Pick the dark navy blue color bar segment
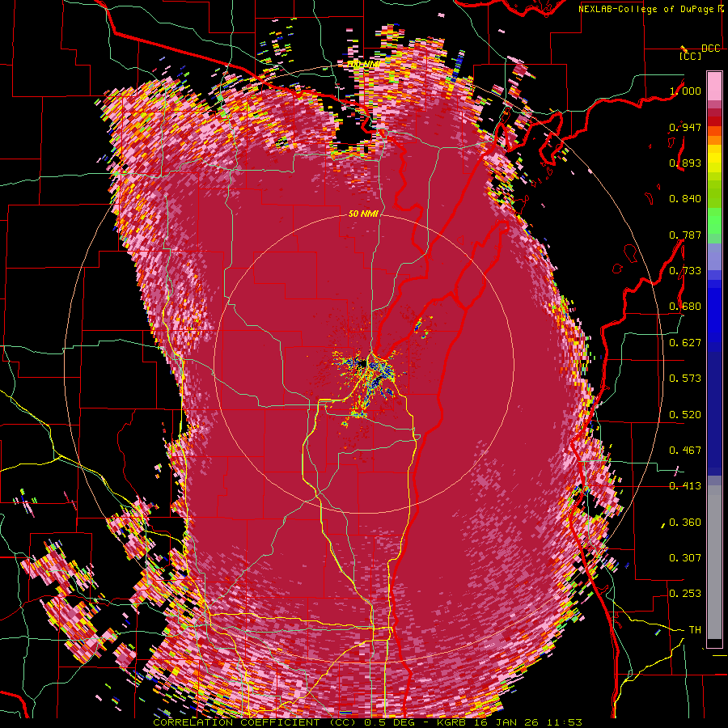The height and width of the screenshot is (728, 728). (x=714, y=413)
